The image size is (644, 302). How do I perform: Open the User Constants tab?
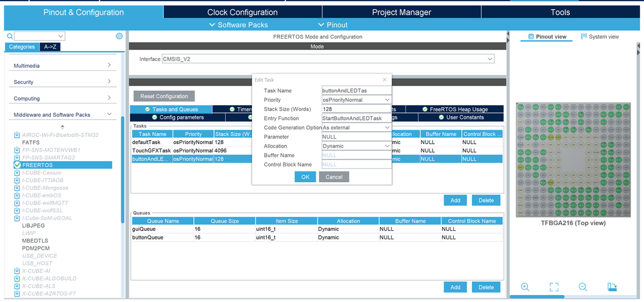(461, 117)
